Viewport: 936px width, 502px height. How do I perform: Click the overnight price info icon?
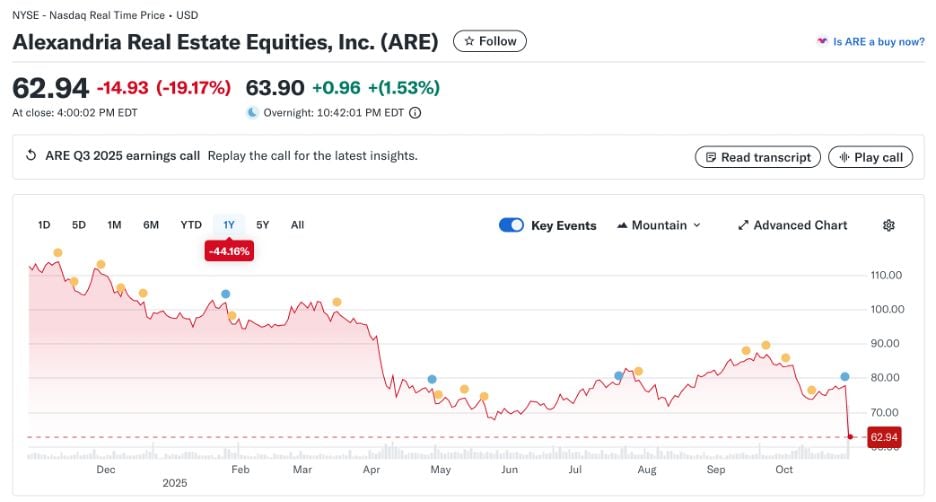tap(415, 113)
